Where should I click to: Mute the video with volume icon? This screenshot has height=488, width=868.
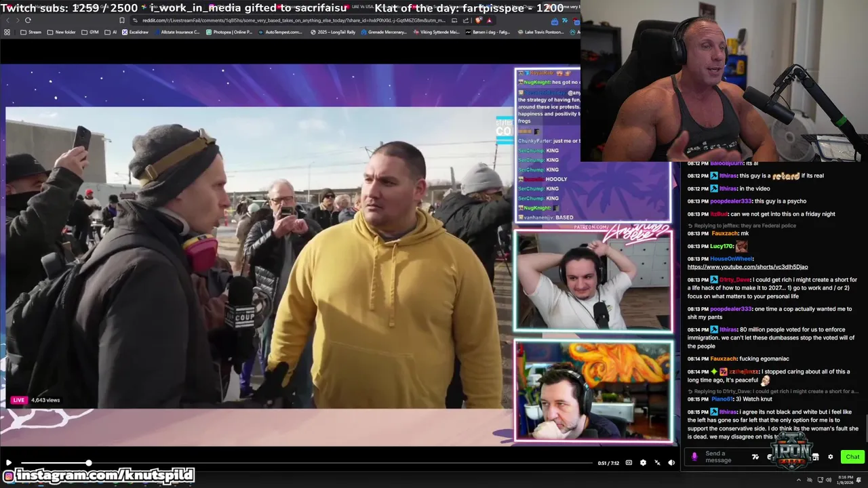point(671,463)
